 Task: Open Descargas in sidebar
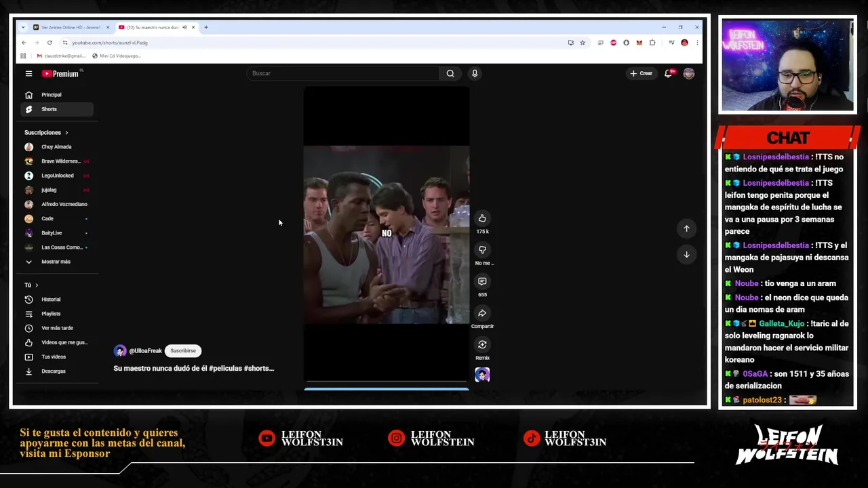[x=58, y=371]
